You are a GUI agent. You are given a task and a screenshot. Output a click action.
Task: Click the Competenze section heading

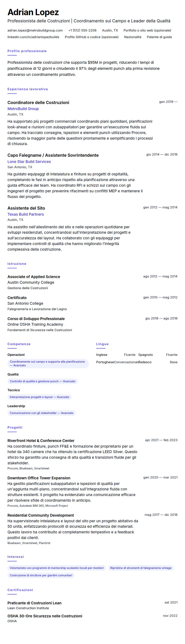point(19,344)
